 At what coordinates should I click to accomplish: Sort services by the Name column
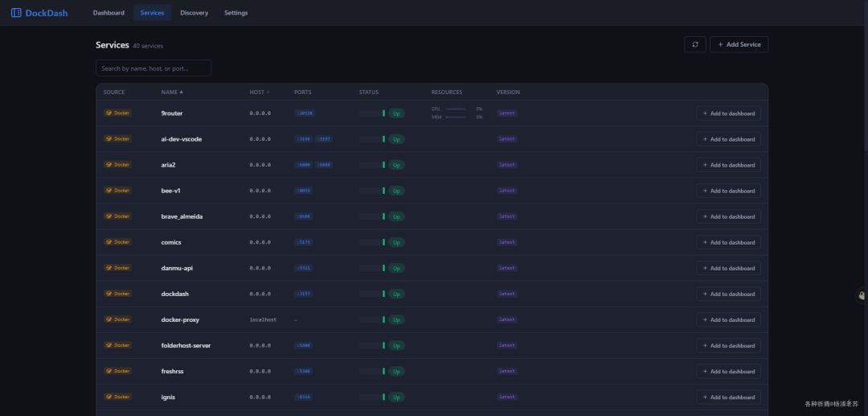coord(172,92)
